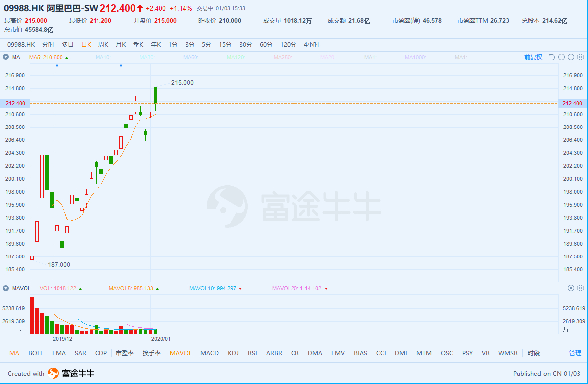Click the 187.000 low price label on chart
This screenshot has width=588, height=384.
point(59,265)
